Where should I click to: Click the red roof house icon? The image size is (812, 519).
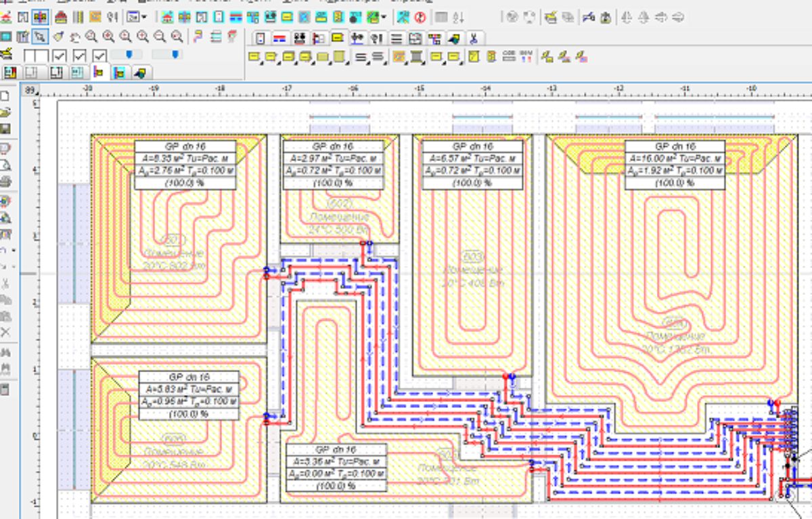[61, 17]
